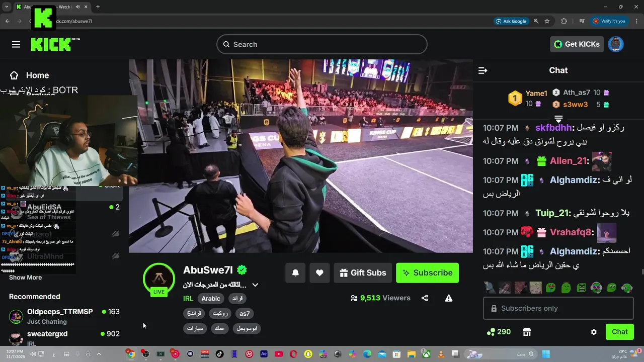Click the emote in Vrahafq8's message
The width and height of the screenshot is (644, 362).
[606, 233]
